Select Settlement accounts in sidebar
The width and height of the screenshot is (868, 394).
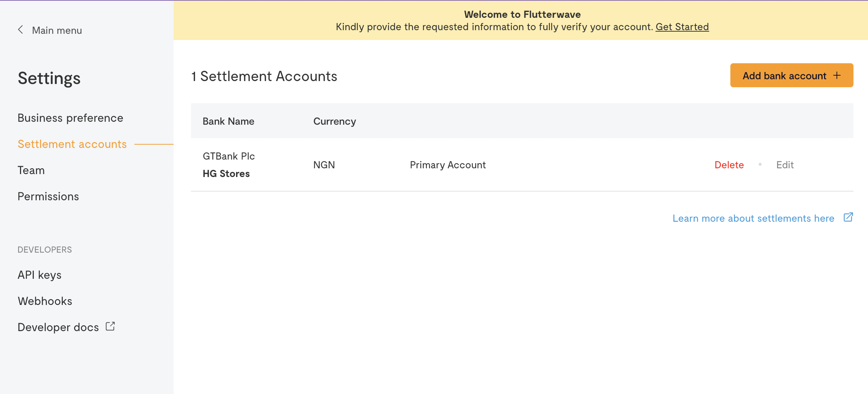tap(72, 144)
